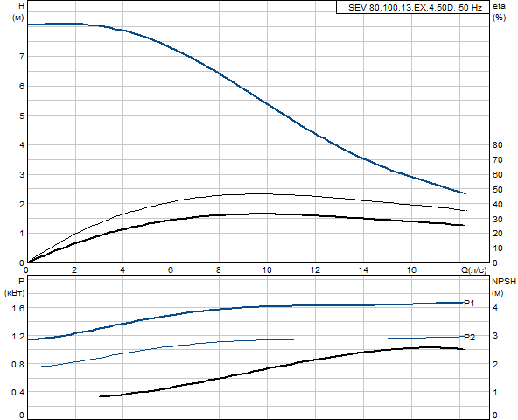Viewport: 518px width, 420px height.
Task: Click the Q(л/с) flow axis label
Action: coord(474,270)
